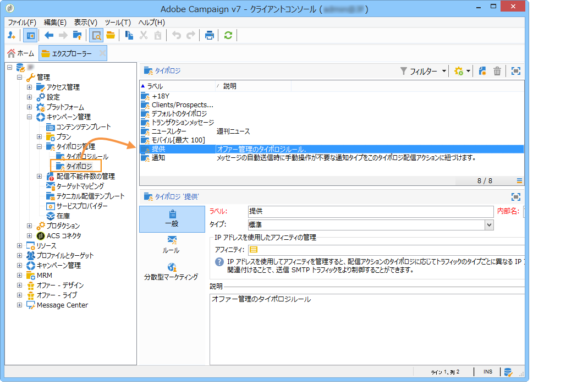Click the undo arrow toolbar icon
588x390 pixels.
[x=176, y=36]
